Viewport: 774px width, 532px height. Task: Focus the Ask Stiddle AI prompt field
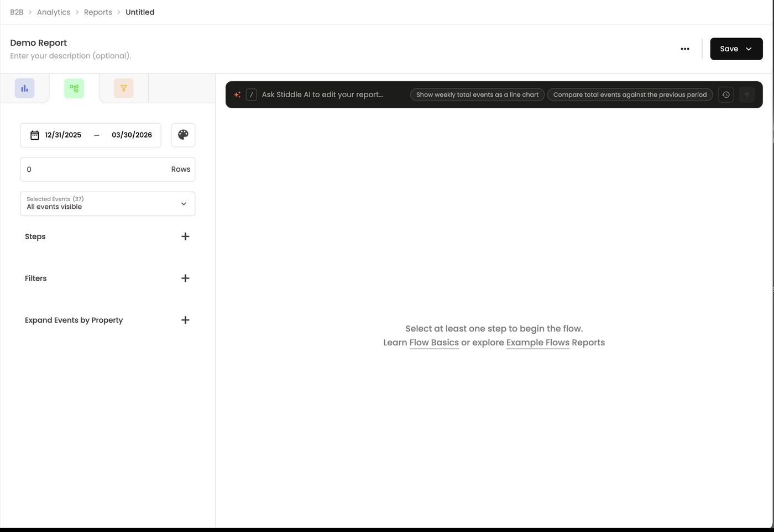click(x=322, y=95)
